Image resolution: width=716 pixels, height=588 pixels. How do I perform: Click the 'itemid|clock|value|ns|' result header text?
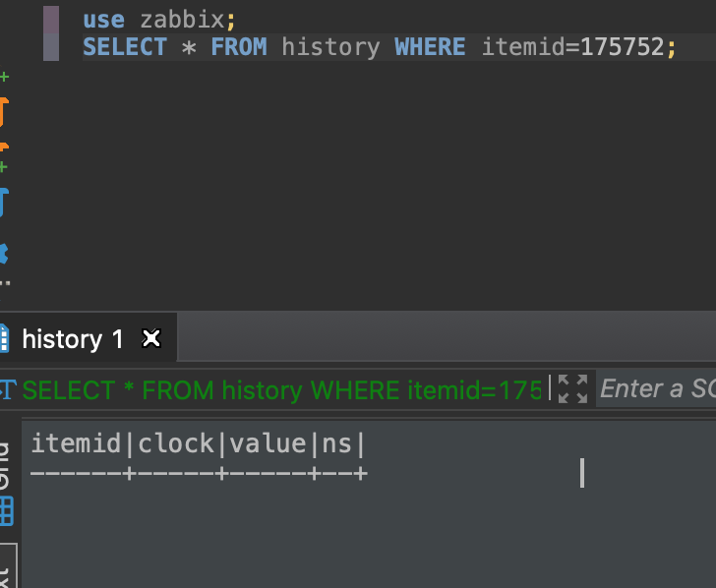click(x=199, y=443)
